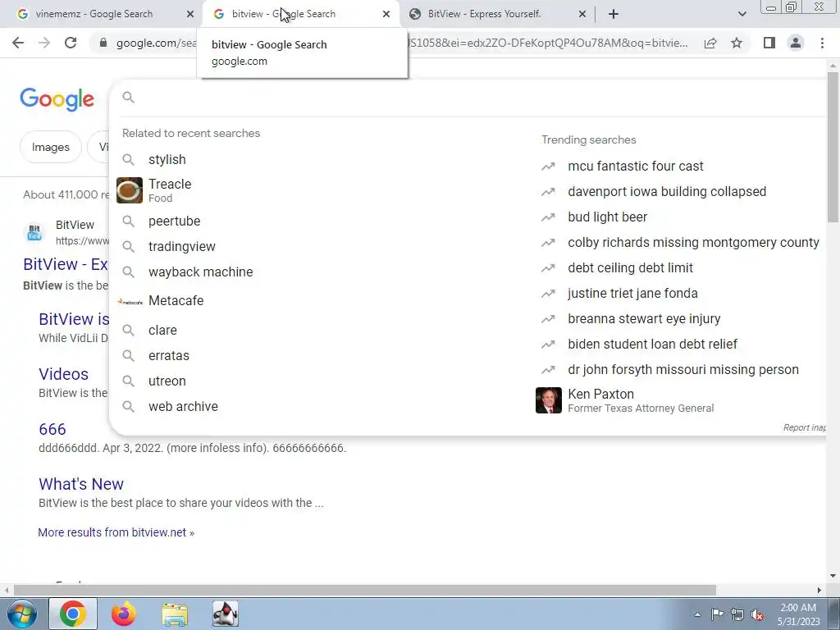The image size is (840, 630).
Task: Select 'dr john forsyth missouri missing person'
Action: [x=683, y=370]
